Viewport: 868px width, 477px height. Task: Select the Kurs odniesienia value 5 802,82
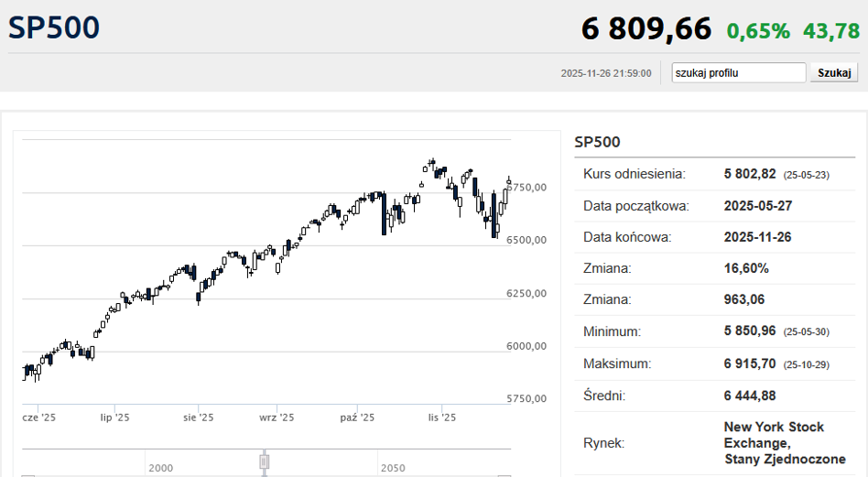(750, 174)
